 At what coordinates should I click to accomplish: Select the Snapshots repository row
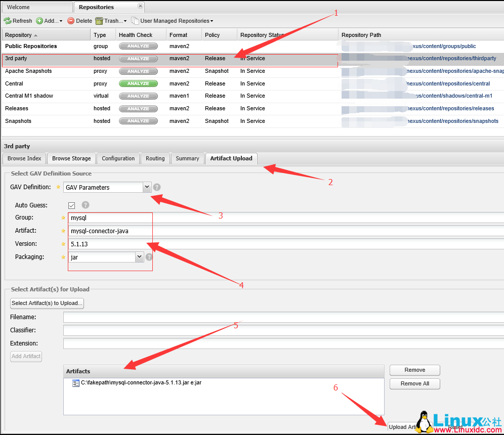tap(18, 121)
